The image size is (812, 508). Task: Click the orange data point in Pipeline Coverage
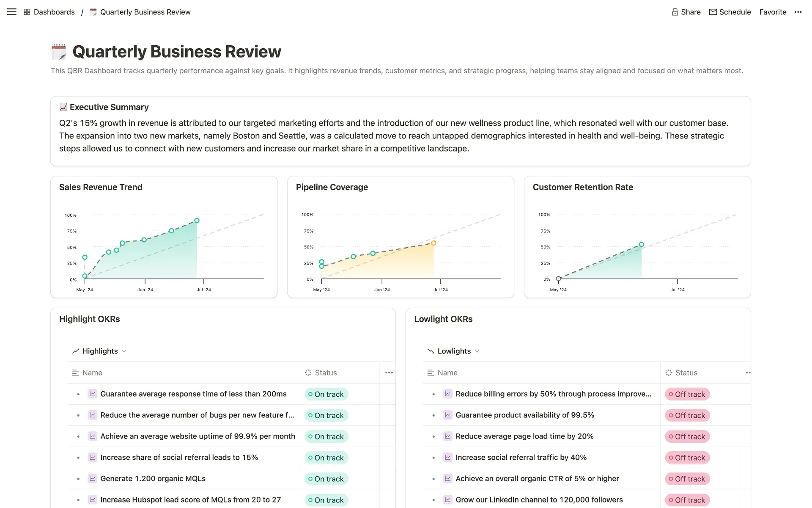pyautogui.click(x=433, y=243)
